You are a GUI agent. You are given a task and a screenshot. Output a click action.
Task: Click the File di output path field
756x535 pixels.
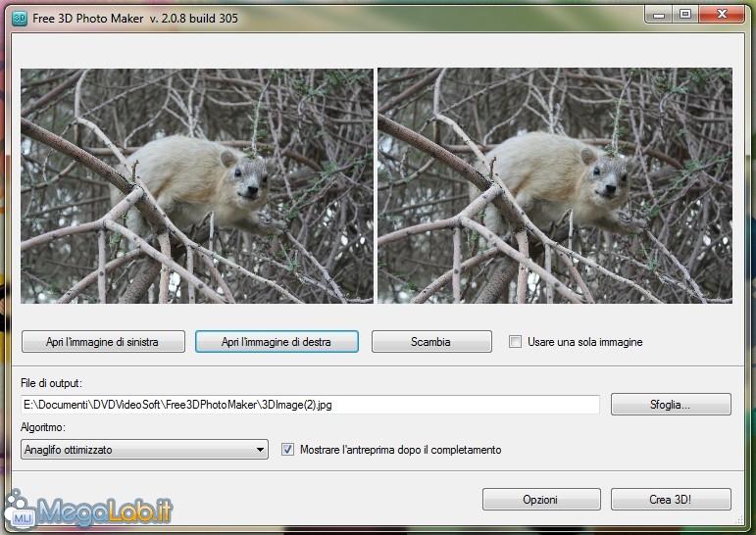(310, 405)
